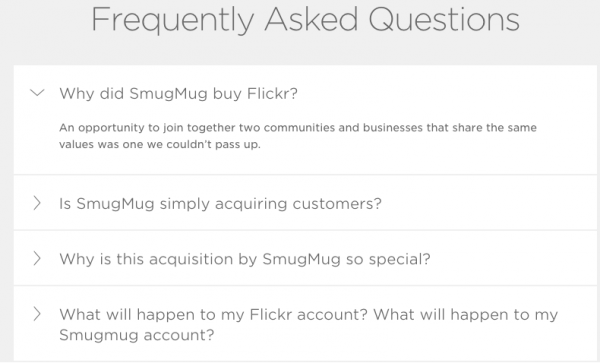This screenshot has width=600, height=363.
Task: Click the word 'Frequently' in the page title
Action: 173,20
